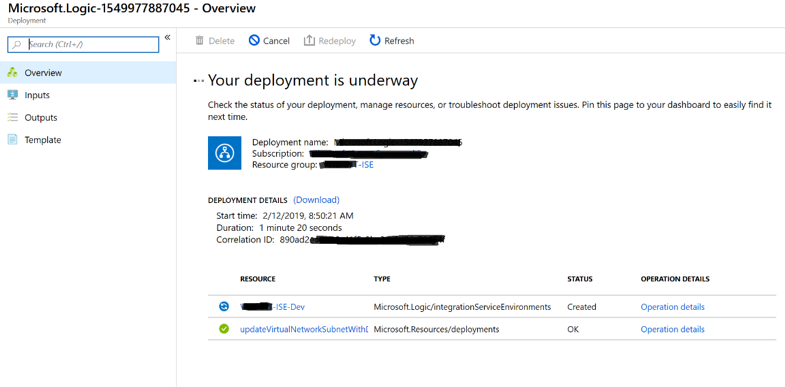Refresh the deployment overview
785x387 pixels.
point(391,41)
